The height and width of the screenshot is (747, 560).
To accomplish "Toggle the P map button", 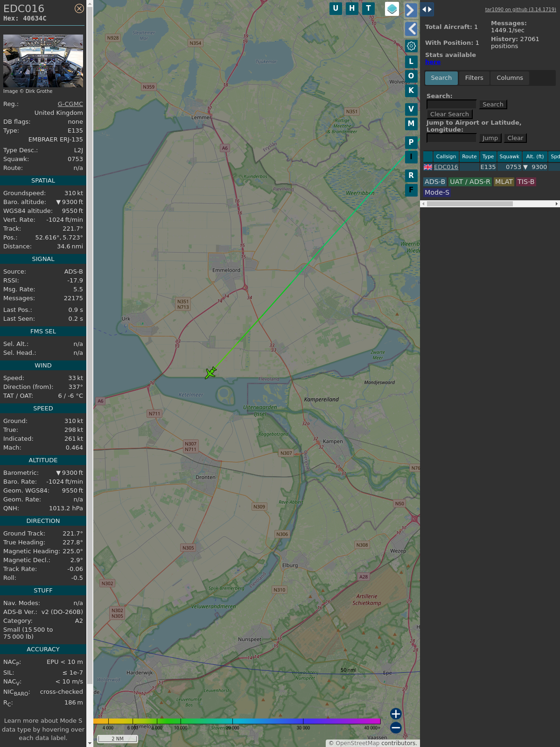I will point(411,142).
